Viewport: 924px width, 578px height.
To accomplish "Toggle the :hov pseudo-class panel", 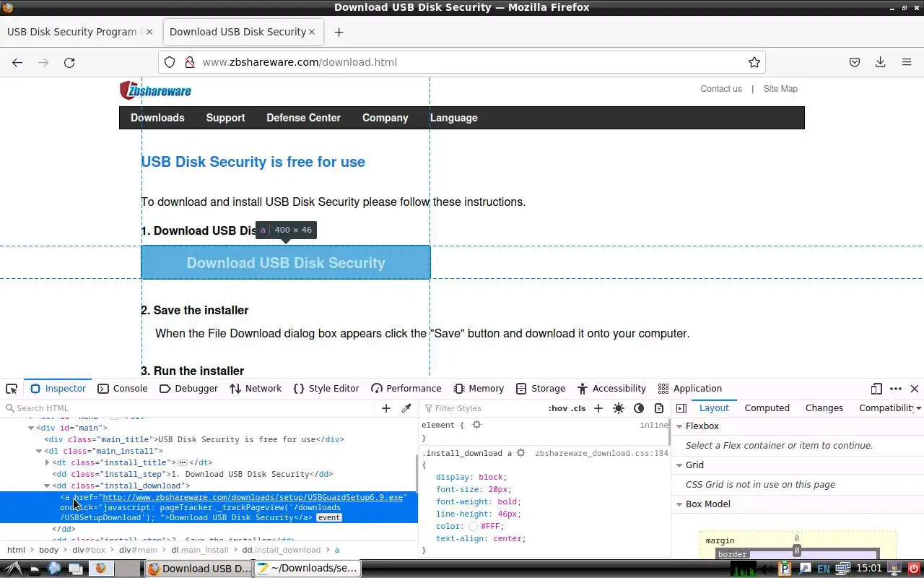I will point(558,408).
